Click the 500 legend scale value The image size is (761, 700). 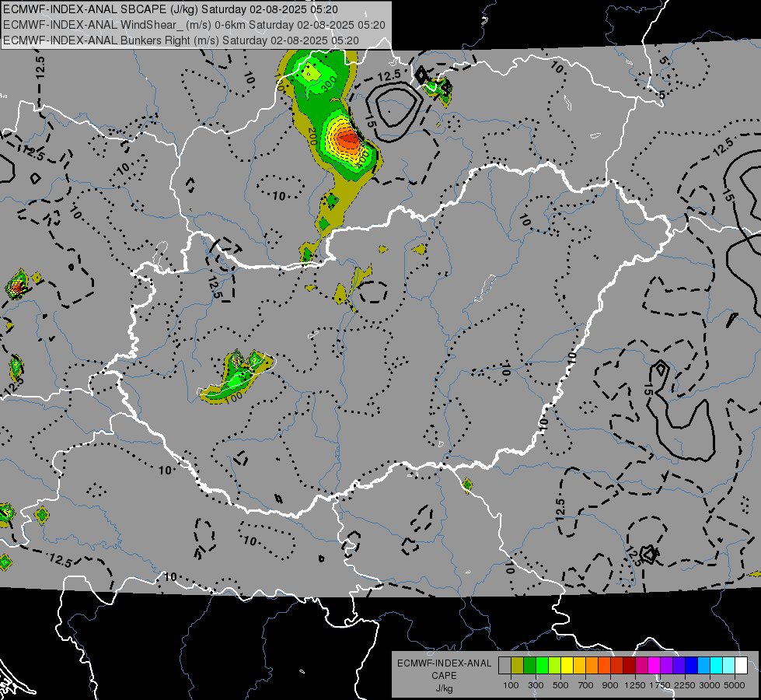pyautogui.click(x=560, y=685)
